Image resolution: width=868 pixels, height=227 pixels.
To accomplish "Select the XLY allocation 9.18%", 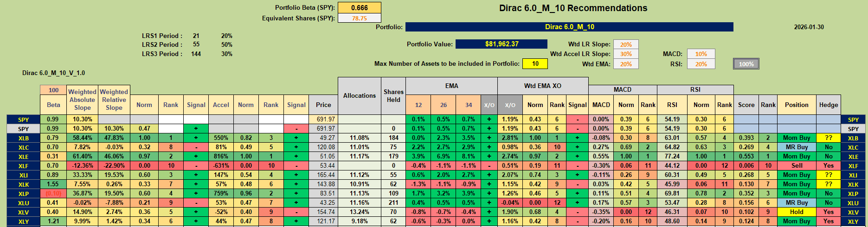I will (x=360, y=221).
